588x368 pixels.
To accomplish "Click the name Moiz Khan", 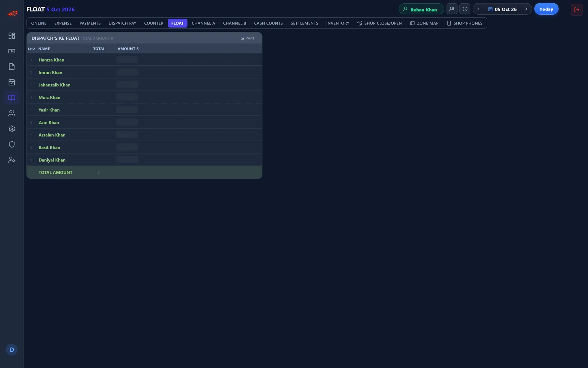I will coord(49,97).
